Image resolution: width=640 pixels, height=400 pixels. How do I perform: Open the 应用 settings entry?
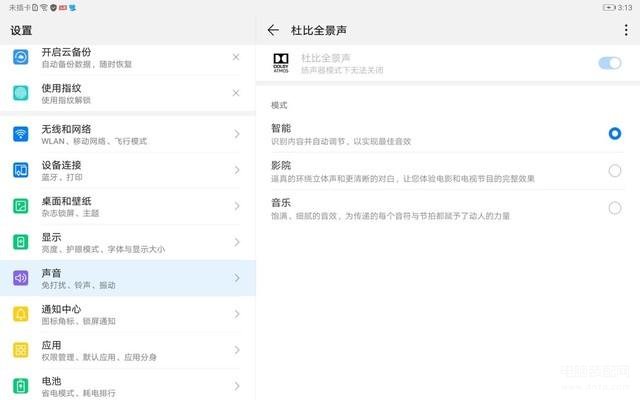(x=128, y=350)
